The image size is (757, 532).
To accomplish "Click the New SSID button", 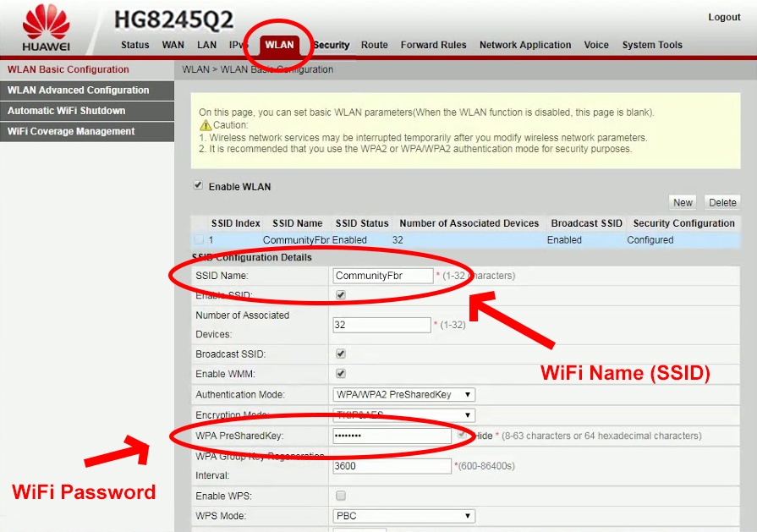I will pos(683,203).
